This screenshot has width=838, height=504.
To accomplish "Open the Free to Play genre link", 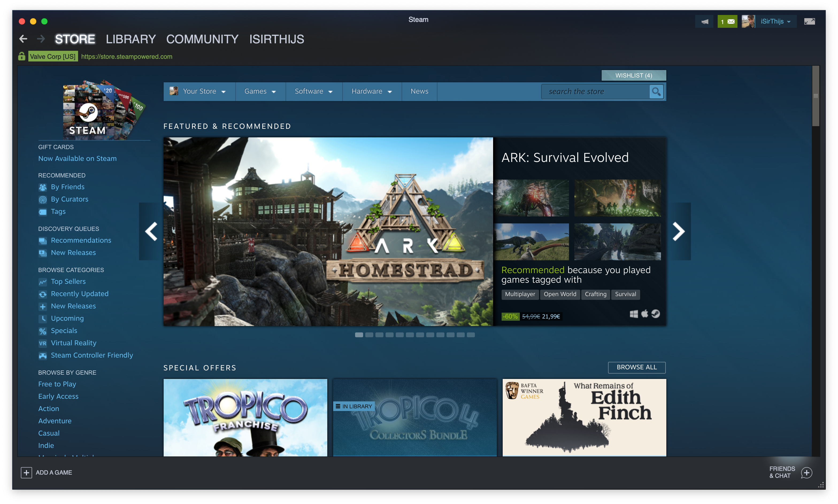I will (57, 384).
